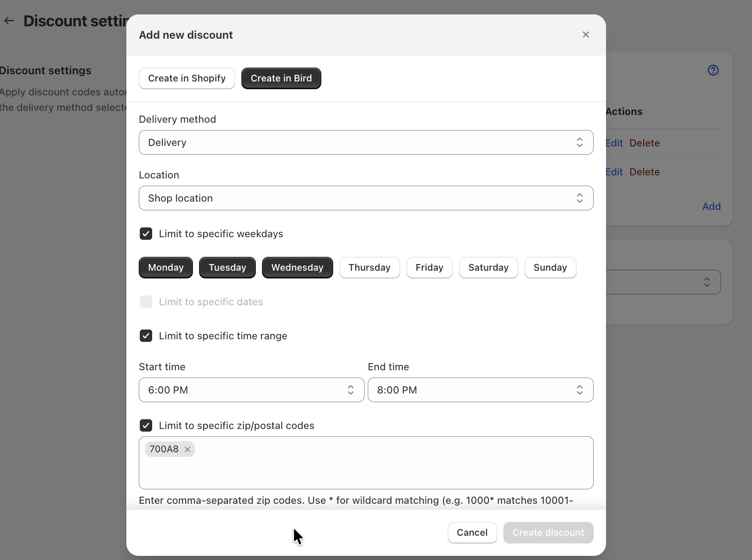
Task: Toggle Limit to specific time range checkbox
Action: coord(146,336)
